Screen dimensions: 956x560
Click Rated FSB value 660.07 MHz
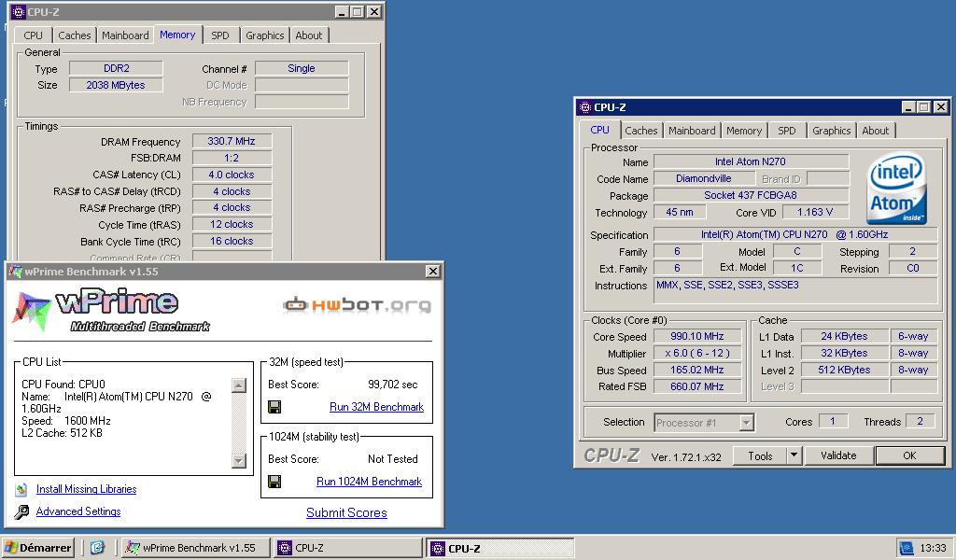point(696,386)
